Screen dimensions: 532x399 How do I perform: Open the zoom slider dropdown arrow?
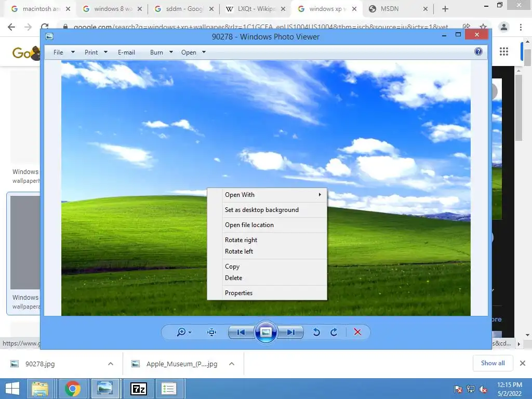click(190, 332)
